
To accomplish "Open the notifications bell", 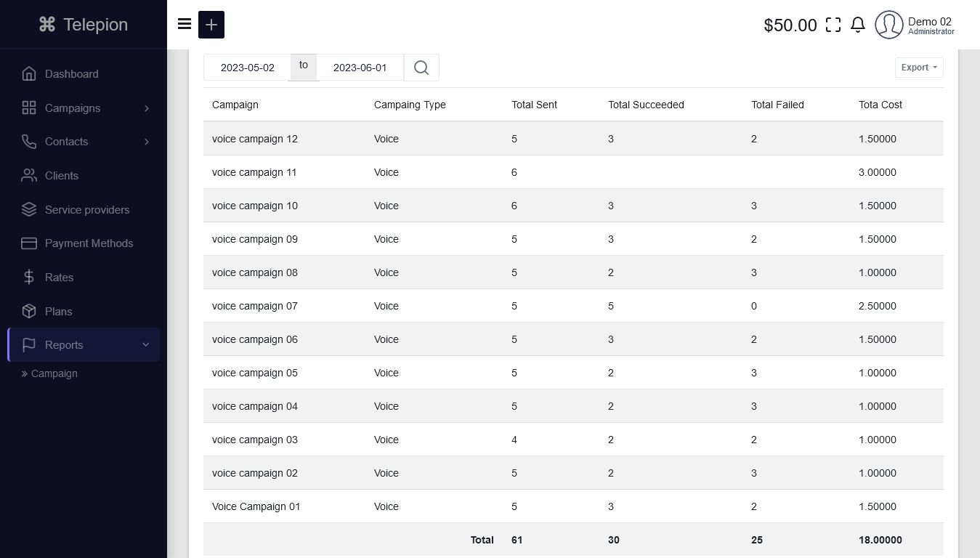I will [858, 25].
